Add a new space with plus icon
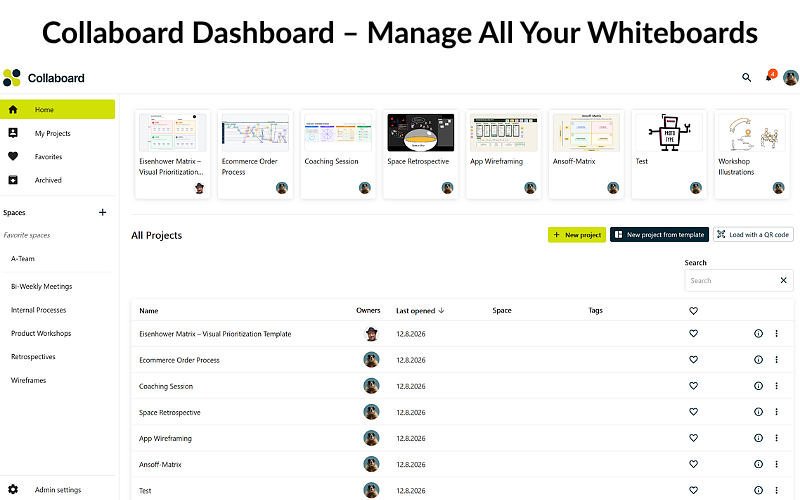Image resolution: width=800 pixels, height=500 pixels. [x=103, y=212]
